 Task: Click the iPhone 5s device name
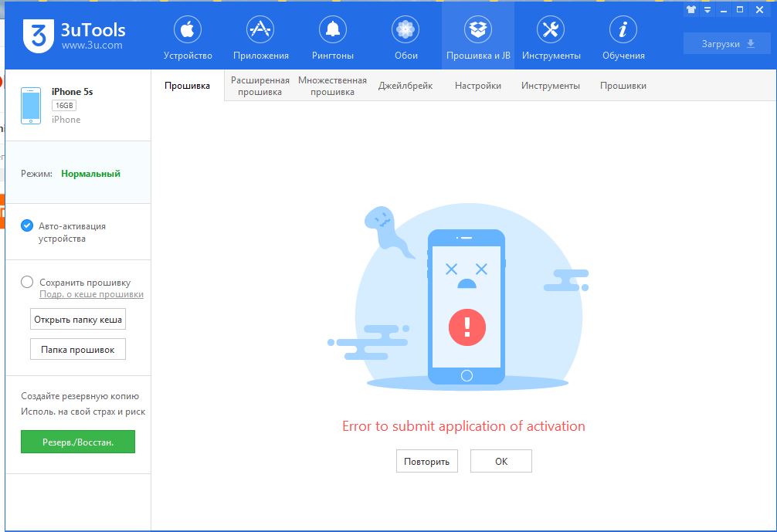point(73,92)
